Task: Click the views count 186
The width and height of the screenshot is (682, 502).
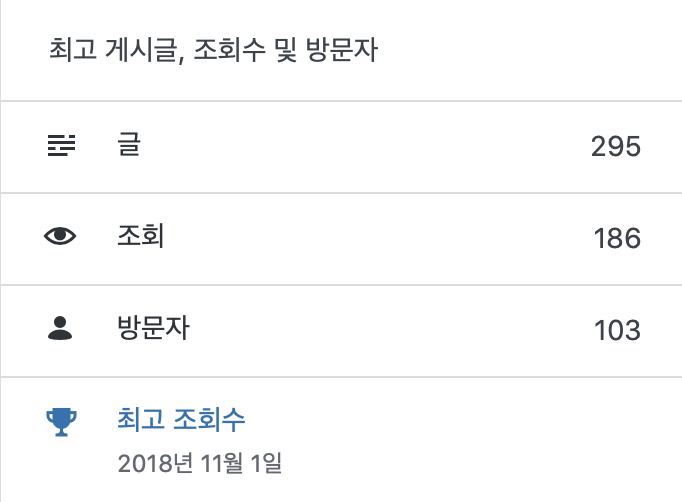Action: click(616, 238)
